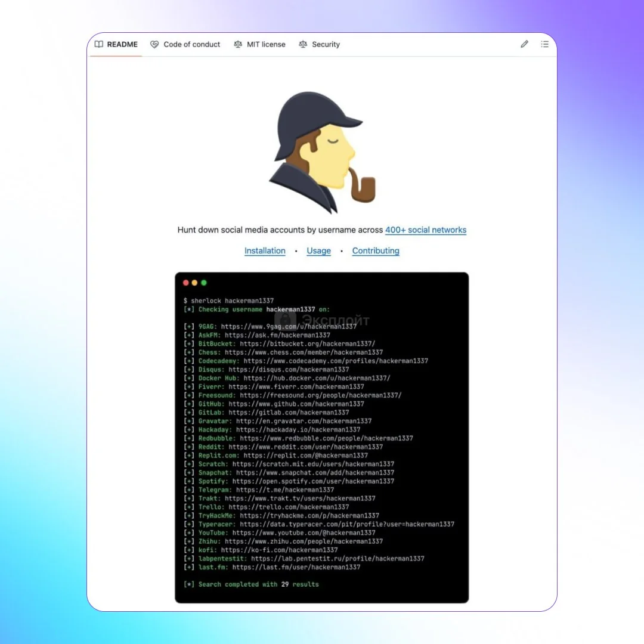This screenshot has width=644, height=644.
Task: Open the Usage link
Action: tap(318, 250)
